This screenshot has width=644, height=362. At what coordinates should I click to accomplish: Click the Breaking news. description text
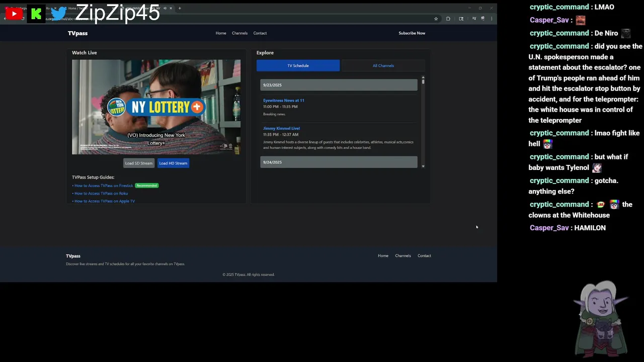(274, 114)
